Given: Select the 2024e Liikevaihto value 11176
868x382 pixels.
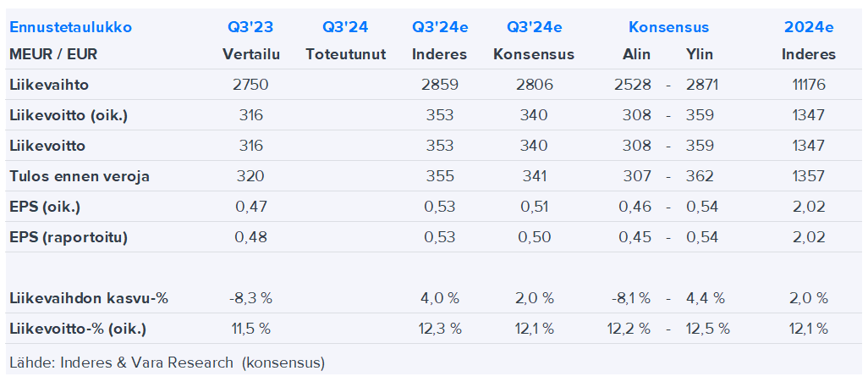Looking at the screenshot, I should pyautogui.click(x=808, y=85).
